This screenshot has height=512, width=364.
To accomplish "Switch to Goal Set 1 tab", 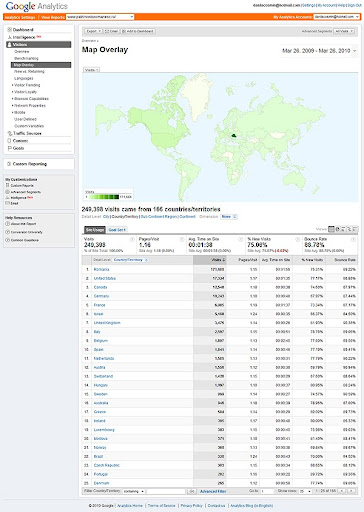I will 117,230.
